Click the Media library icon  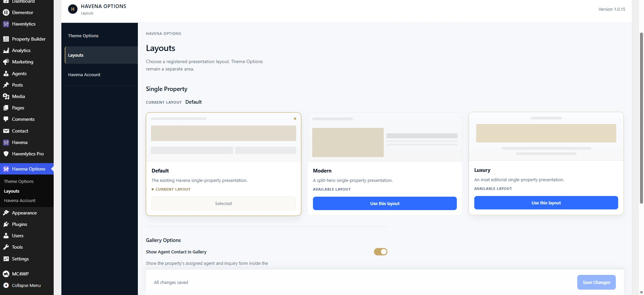[x=6, y=96]
